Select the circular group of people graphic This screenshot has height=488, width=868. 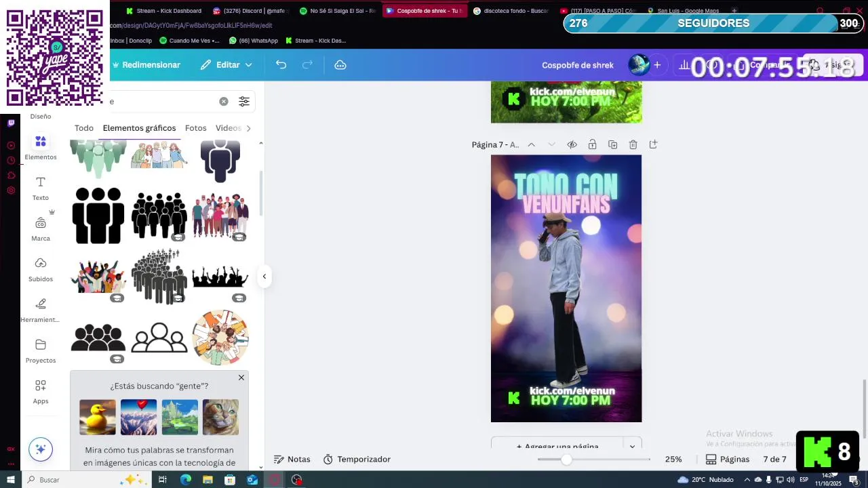point(220,338)
